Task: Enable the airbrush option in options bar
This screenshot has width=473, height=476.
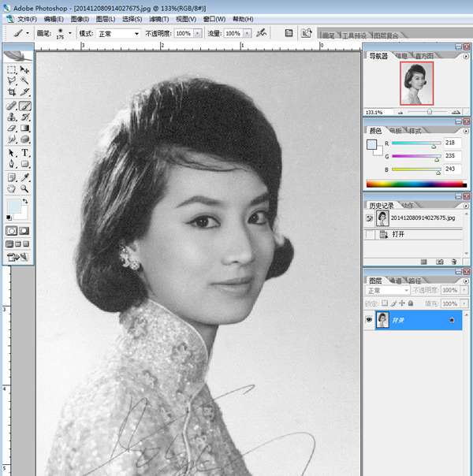Action: tap(259, 34)
